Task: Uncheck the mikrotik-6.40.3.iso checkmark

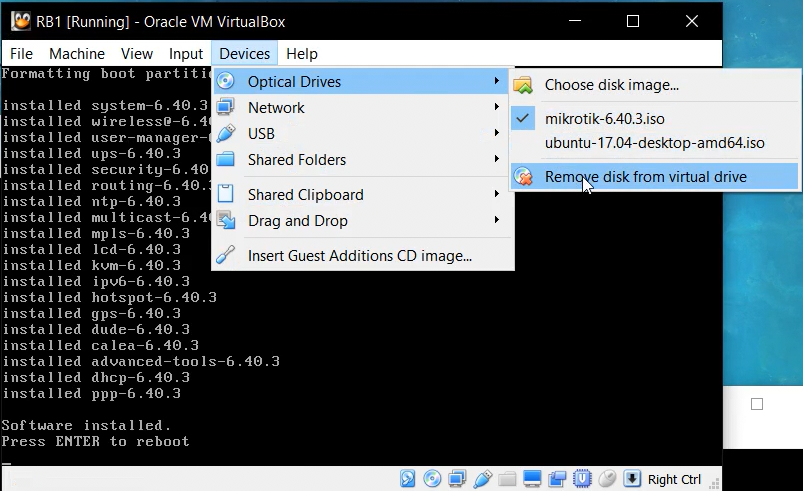Action: 523,118
